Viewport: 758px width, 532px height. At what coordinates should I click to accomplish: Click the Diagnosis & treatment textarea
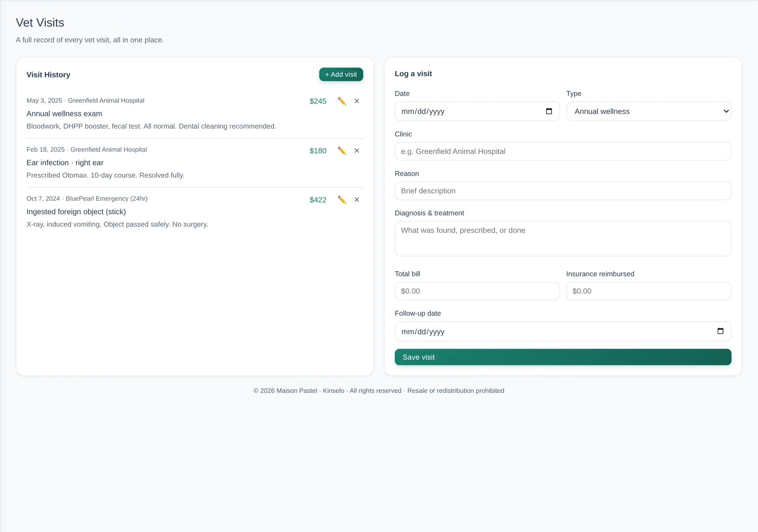pyautogui.click(x=563, y=239)
